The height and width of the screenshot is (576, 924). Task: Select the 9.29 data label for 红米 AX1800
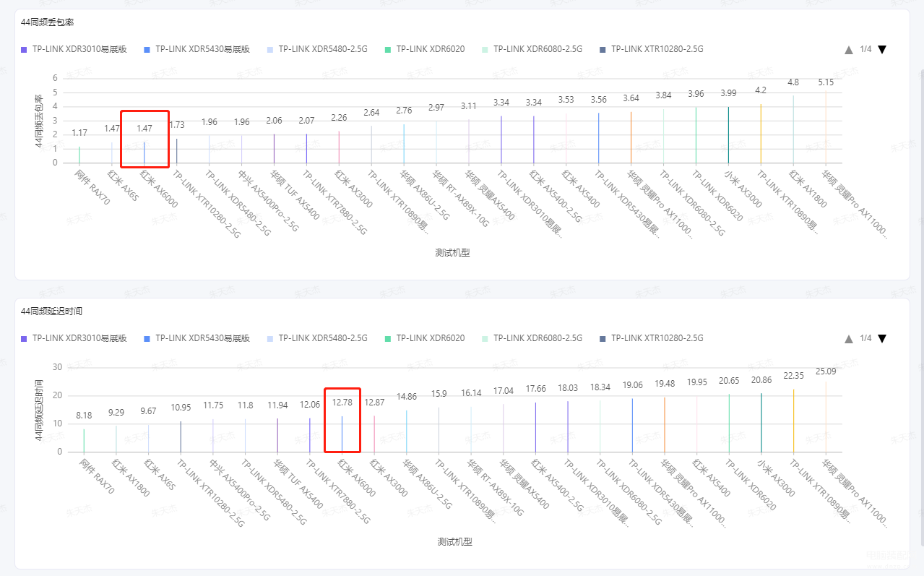116,413
